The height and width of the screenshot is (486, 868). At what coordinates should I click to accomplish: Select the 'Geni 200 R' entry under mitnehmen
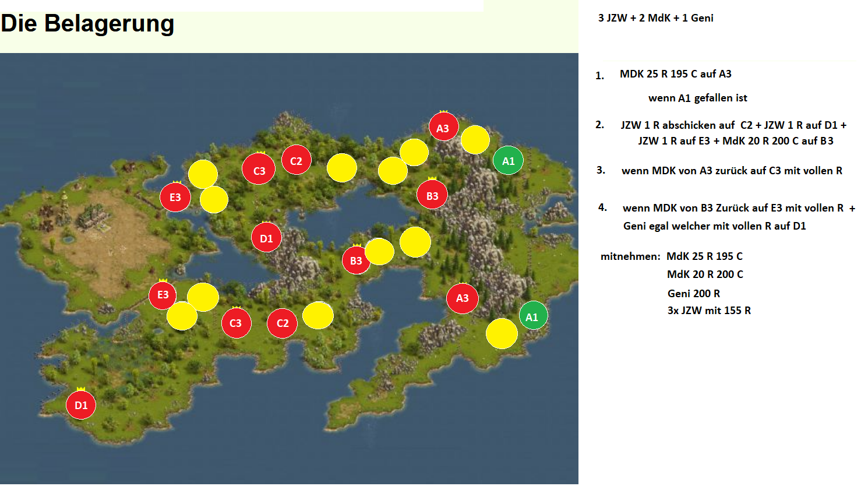(x=693, y=293)
